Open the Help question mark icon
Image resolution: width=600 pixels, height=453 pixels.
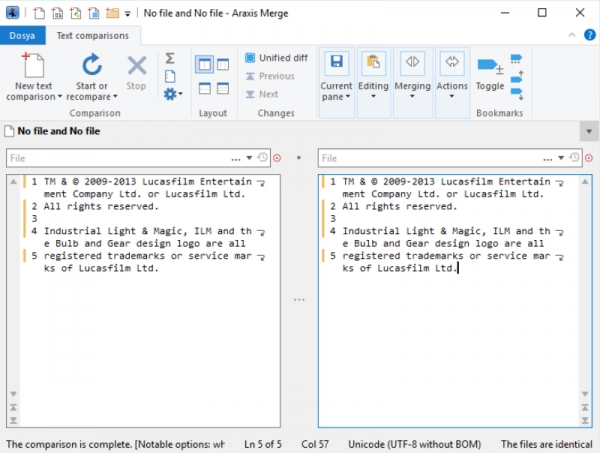[x=588, y=36]
